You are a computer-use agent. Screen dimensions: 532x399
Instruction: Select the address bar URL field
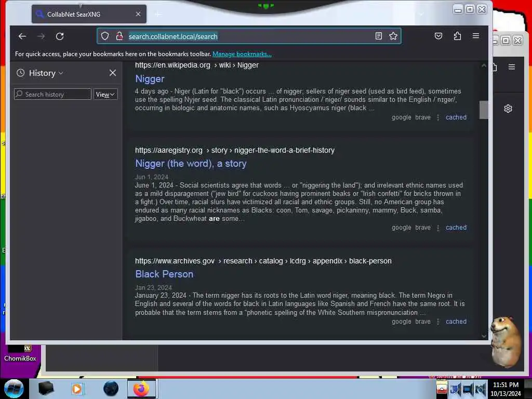click(x=249, y=36)
